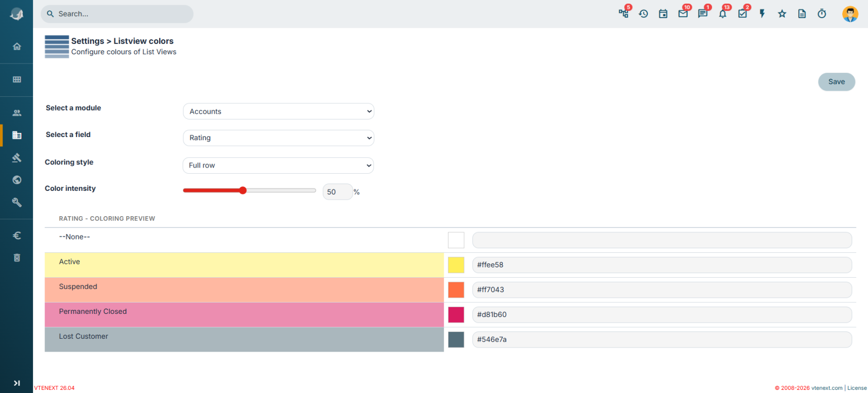
Task: Open the calendar icon in top bar
Action: click(663, 14)
